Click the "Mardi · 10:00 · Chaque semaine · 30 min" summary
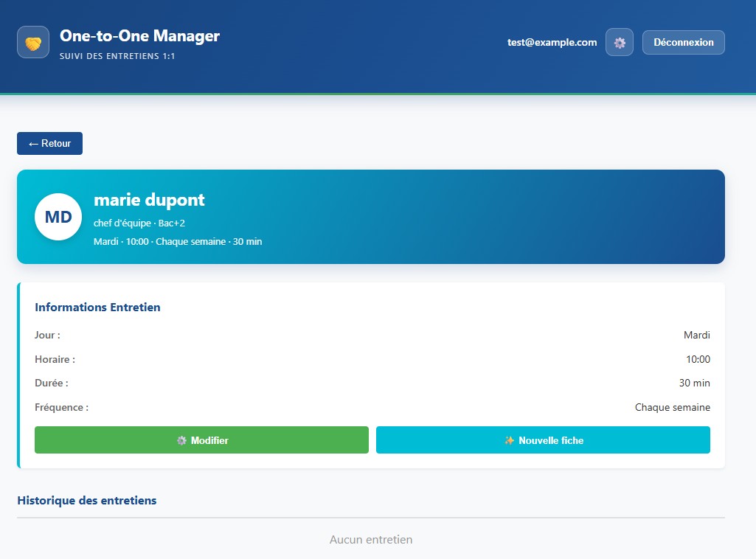Viewport: 756px width, 559px height. coord(178,241)
